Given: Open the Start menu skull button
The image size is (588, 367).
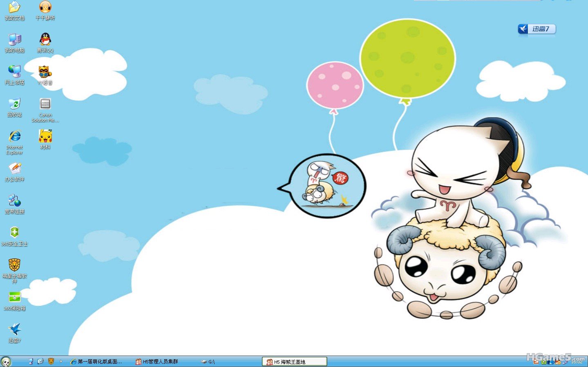Looking at the screenshot, I should (6, 361).
